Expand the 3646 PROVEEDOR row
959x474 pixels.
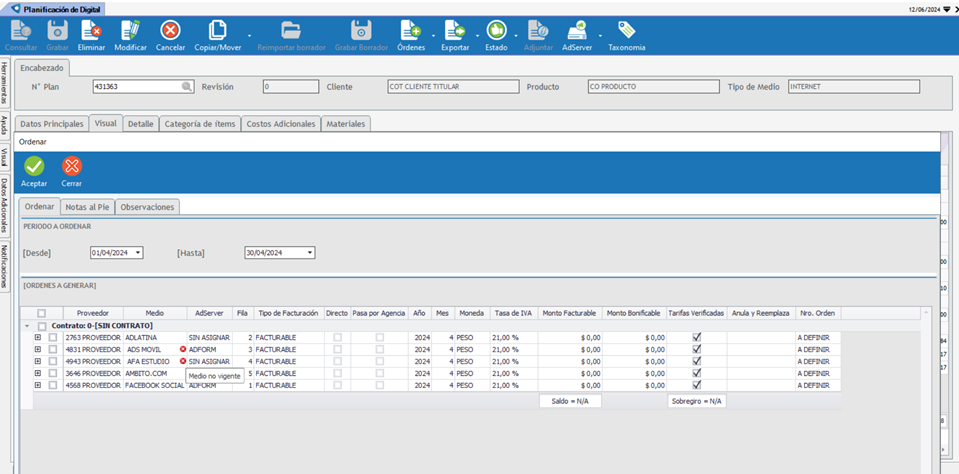click(37, 373)
